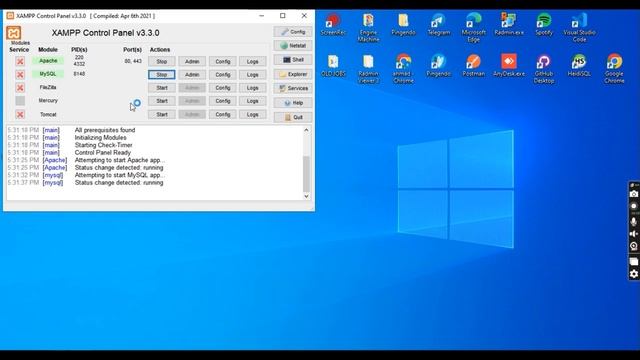
Task: Select the Engine Machine desktop icon
Action: pos(368,28)
